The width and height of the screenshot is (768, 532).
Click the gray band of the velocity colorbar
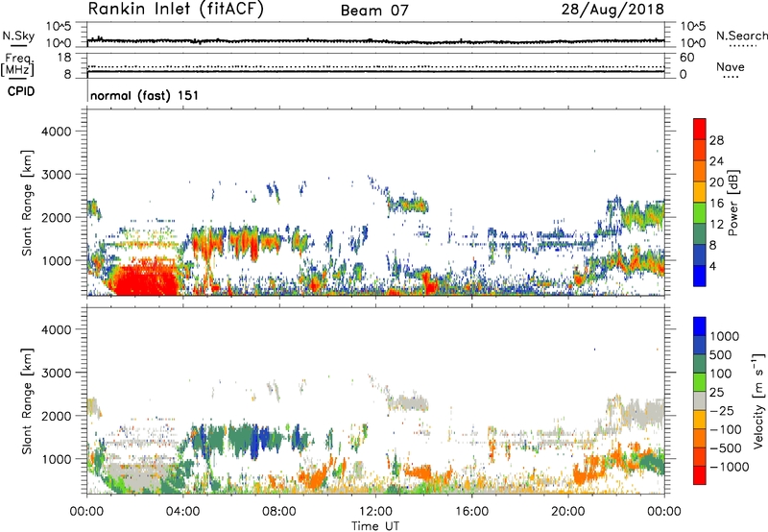point(700,400)
